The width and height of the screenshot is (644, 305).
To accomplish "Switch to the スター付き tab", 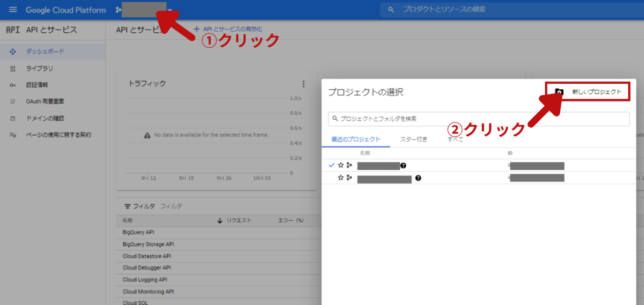I will pos(414,140).
